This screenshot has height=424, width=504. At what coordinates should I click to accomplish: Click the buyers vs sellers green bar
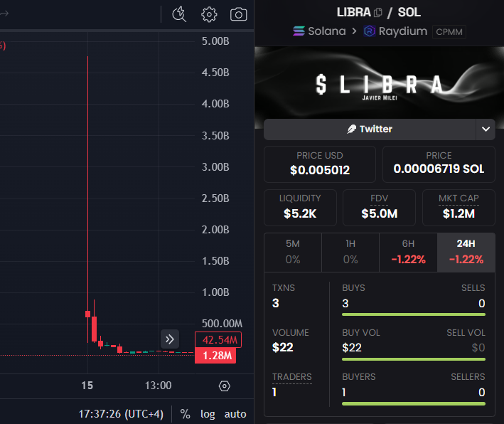tap(414, 403)
